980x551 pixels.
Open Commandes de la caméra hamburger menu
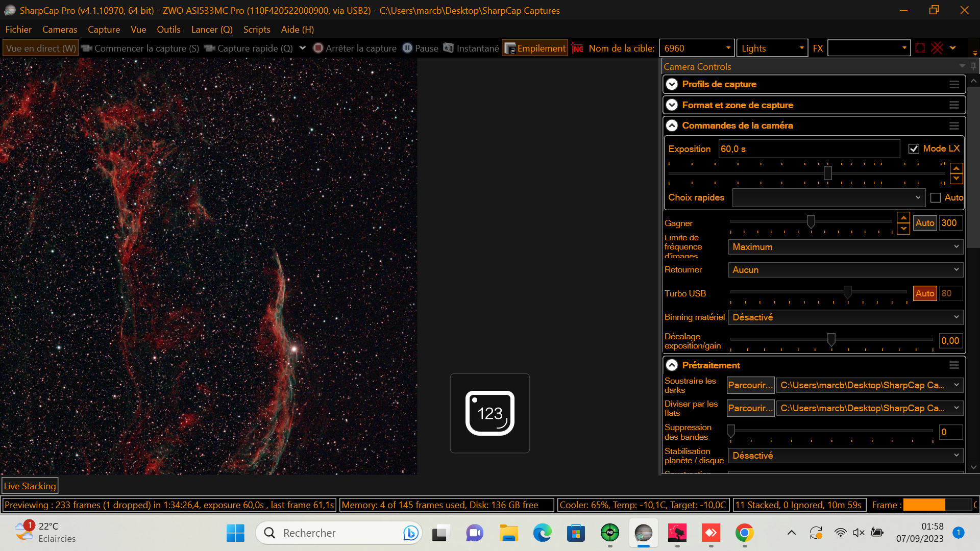954,126
